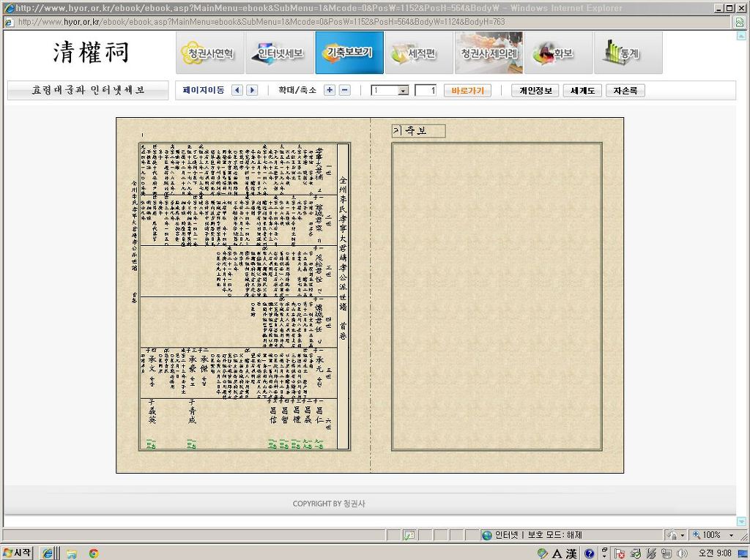The width and height of the screenshot is (750, 560).
Task: Open the 자손록 descendants record
Action: click(x=625, y=91)
